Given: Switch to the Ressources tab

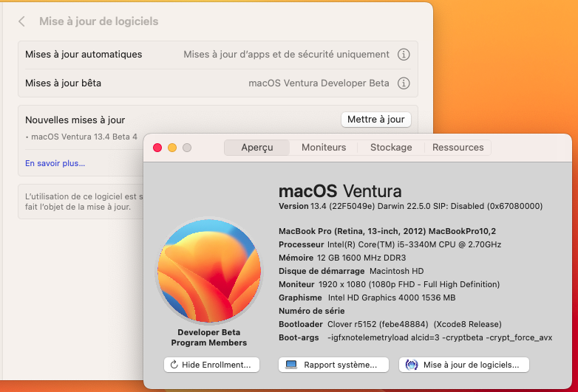Looking at the screenshot, I should (458, 148).
